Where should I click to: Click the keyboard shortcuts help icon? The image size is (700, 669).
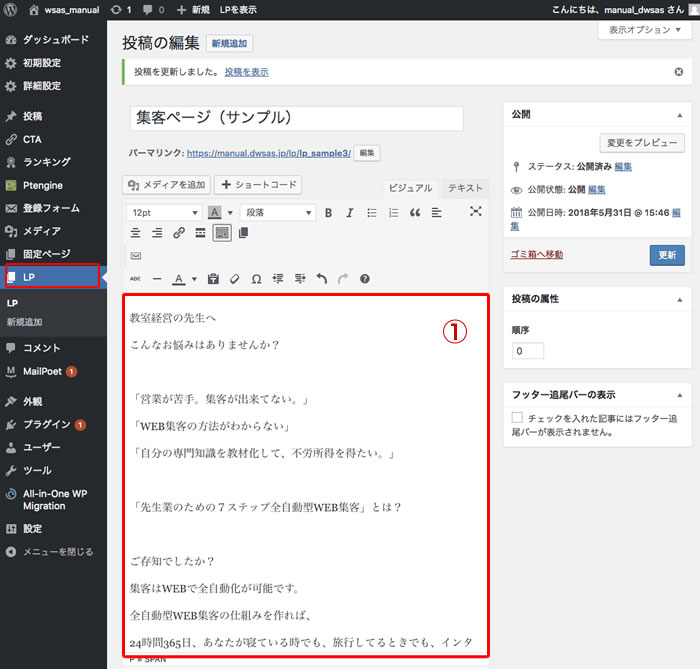coord(365,279)
